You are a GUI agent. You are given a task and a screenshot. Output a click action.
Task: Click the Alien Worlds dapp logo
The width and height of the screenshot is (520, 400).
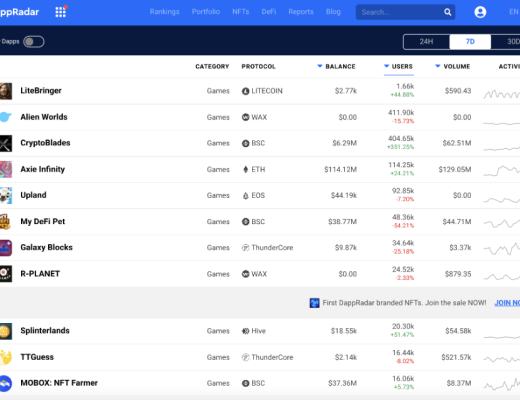tap(6, 117)
